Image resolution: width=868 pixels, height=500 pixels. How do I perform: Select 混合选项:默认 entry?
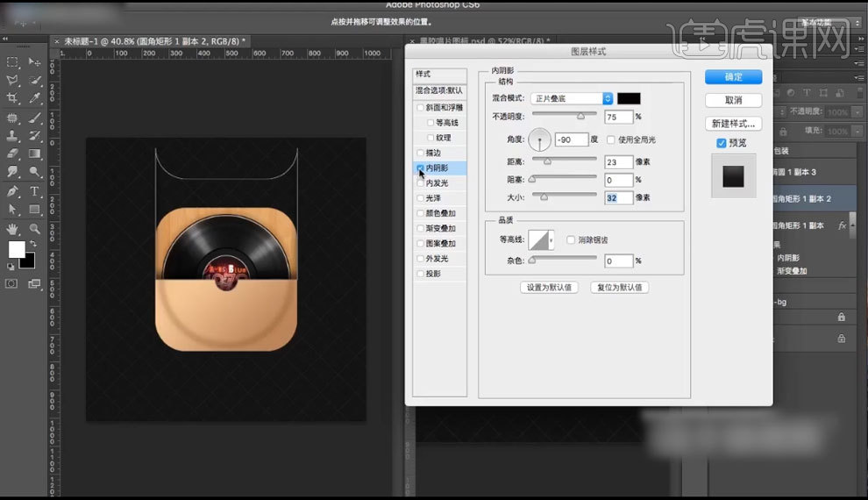[x=439, y=90]
